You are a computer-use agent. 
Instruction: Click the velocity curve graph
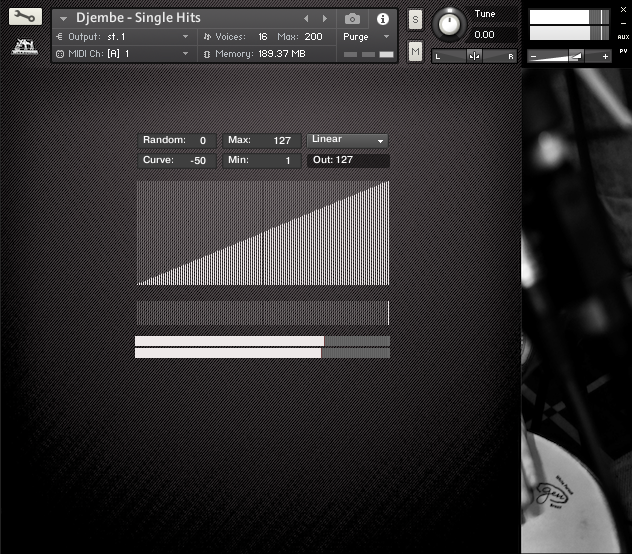[263, 233]
